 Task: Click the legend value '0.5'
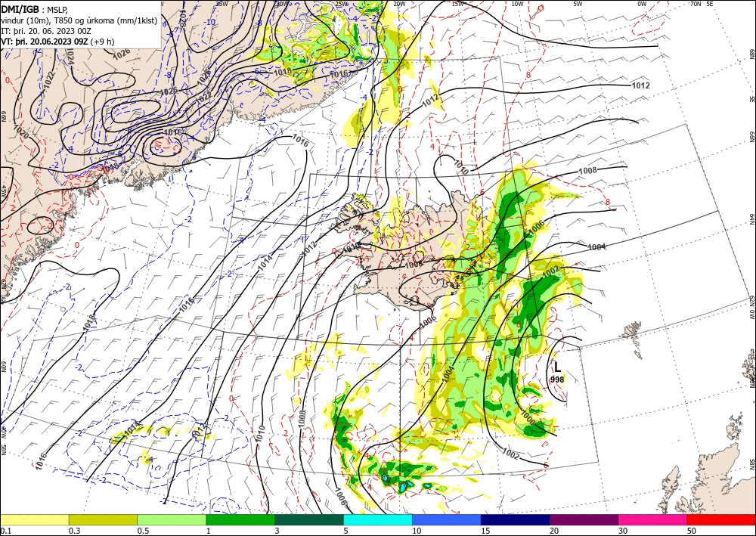click(143, 531)
